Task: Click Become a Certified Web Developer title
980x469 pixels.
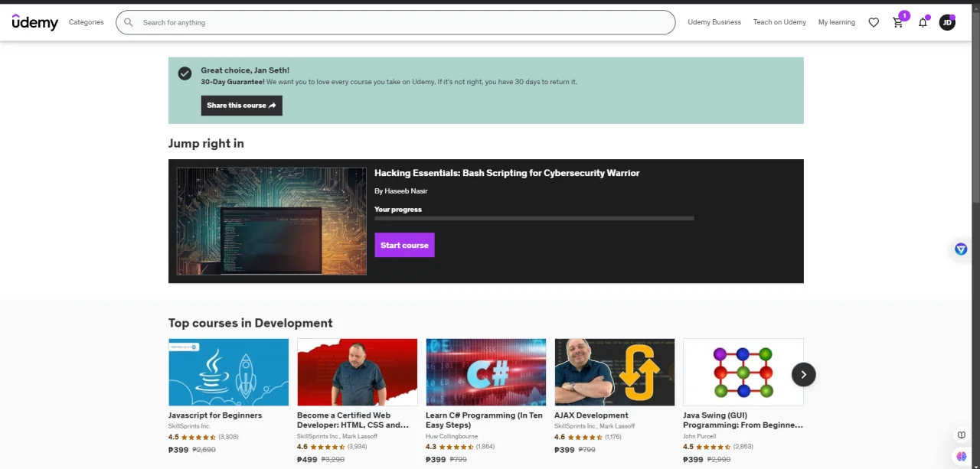Action: pyautogui.click(x=353, y=420)
